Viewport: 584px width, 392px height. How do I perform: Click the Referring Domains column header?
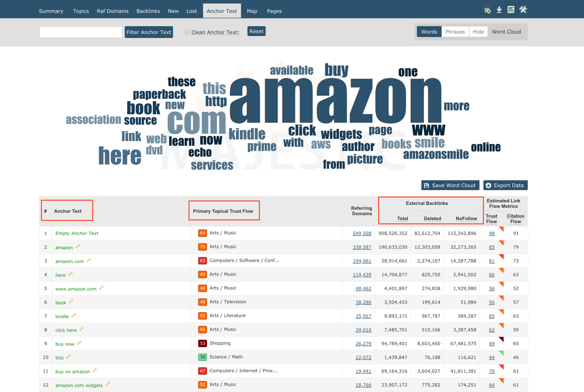coord(361,211)
